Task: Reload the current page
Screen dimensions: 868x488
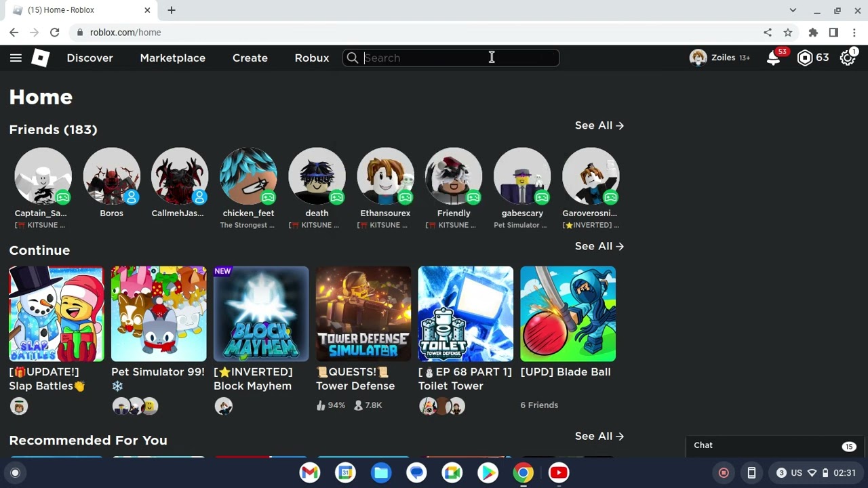Action: (x=54, y=33)
